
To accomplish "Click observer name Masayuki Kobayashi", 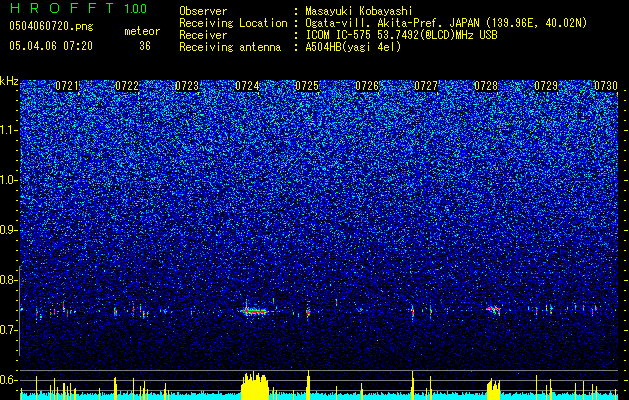I will tap(359, 11).
